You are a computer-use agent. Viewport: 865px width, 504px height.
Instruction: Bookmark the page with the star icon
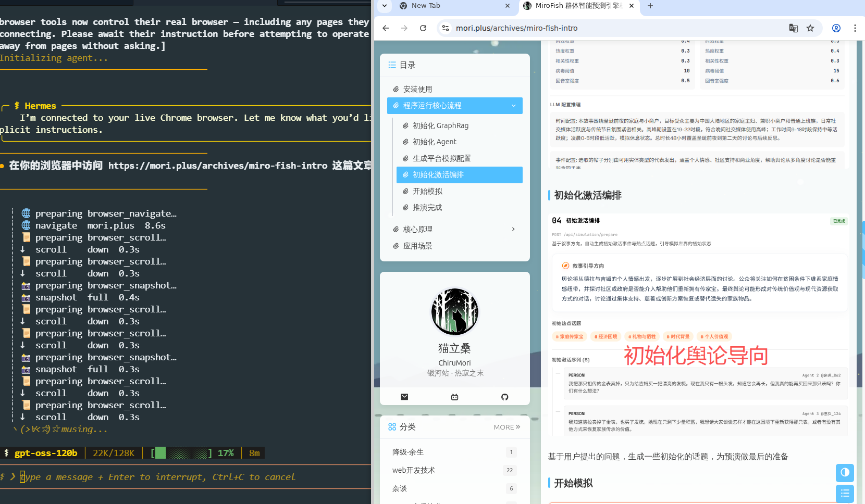point(810,28)
